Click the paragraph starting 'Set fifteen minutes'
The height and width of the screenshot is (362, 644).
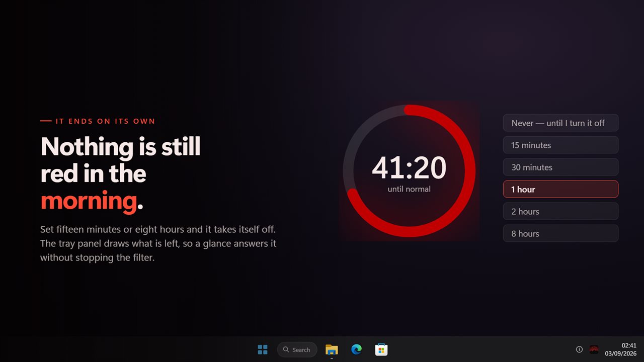click(x=158, y=243)
